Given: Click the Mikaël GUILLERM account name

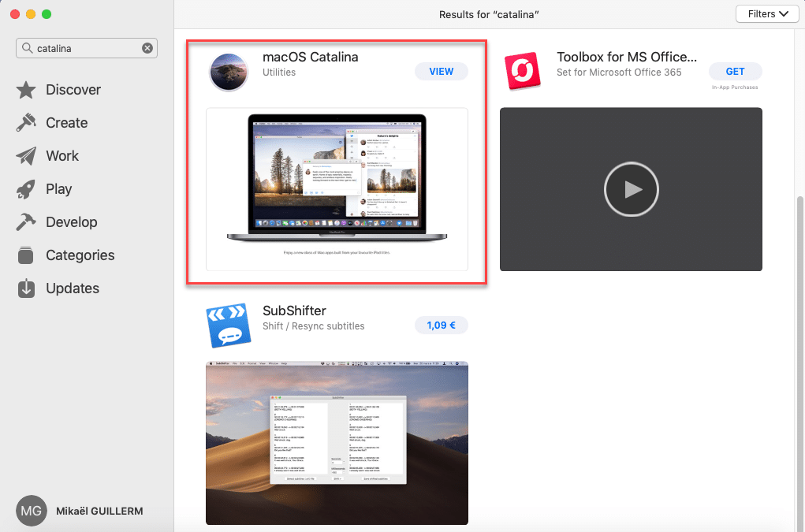Looking at the screenshot, I should click(x=99, y=511).
